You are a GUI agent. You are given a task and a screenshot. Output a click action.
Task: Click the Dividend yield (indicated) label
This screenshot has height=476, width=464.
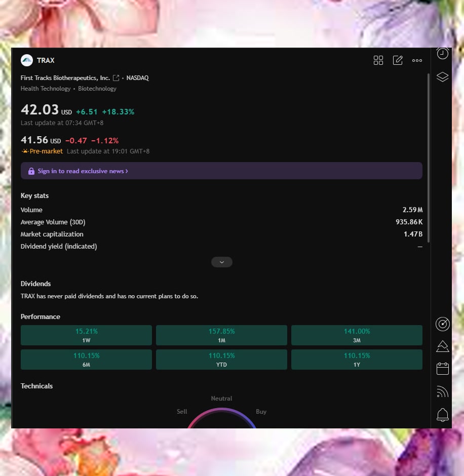59,247
